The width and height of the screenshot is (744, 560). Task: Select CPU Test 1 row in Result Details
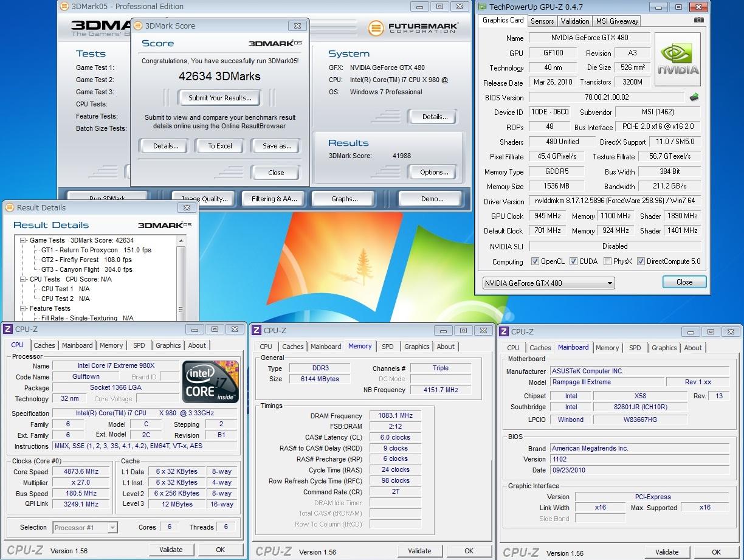click(x=65, y=289)
